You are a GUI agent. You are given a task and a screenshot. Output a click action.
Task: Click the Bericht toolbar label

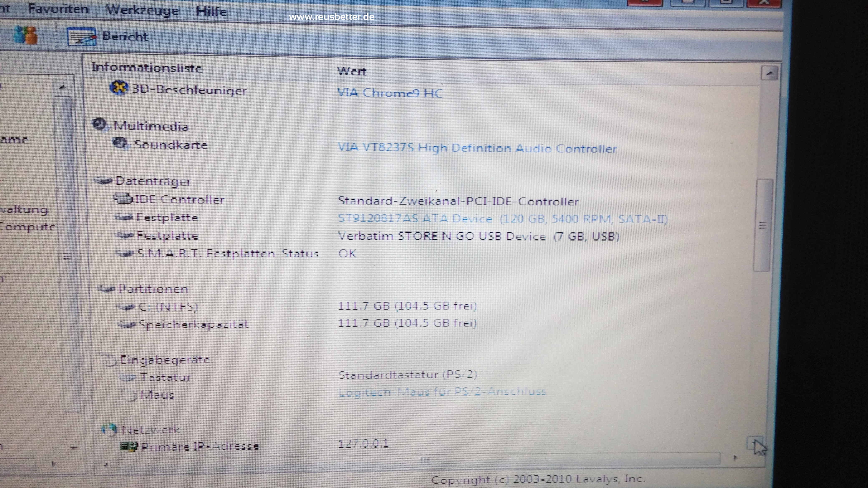125,36
